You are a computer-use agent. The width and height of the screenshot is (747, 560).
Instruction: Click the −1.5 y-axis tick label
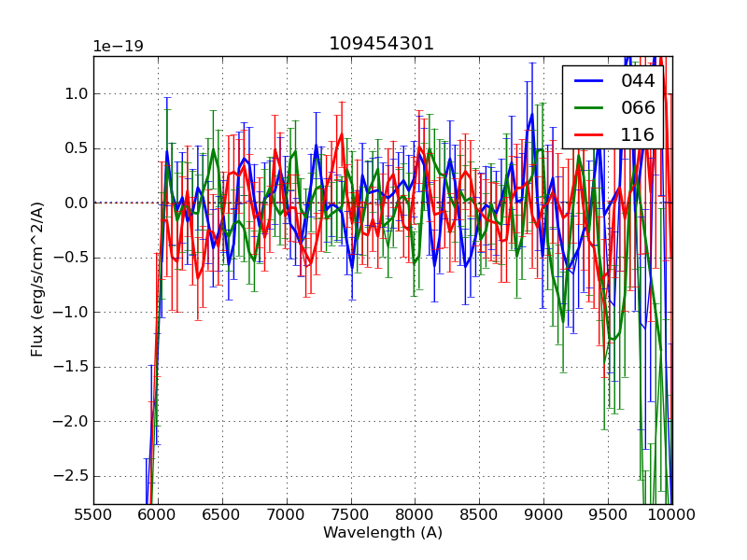point(70,367)
